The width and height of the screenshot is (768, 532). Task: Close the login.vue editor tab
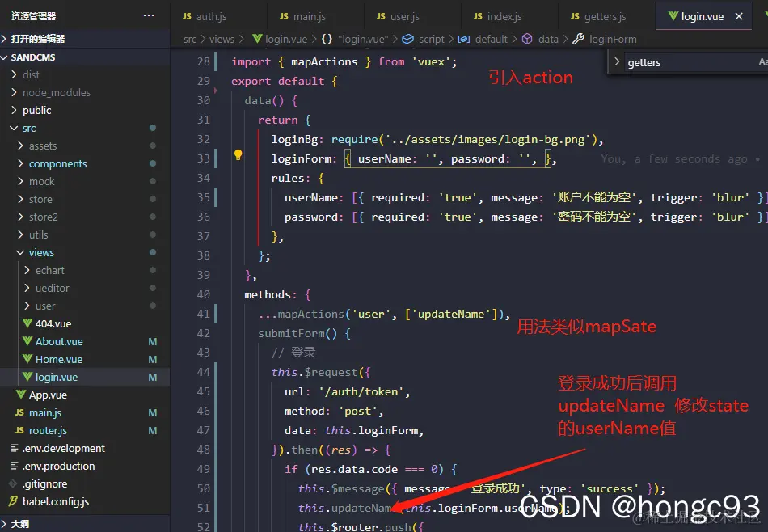click(x=739, y=16)
